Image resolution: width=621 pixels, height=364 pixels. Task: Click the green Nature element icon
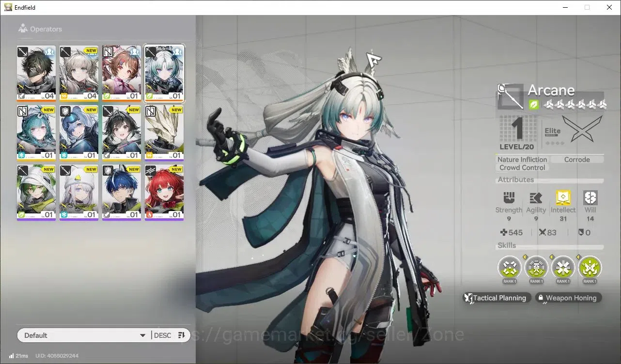pyautogui.click(x=533, y=104)
